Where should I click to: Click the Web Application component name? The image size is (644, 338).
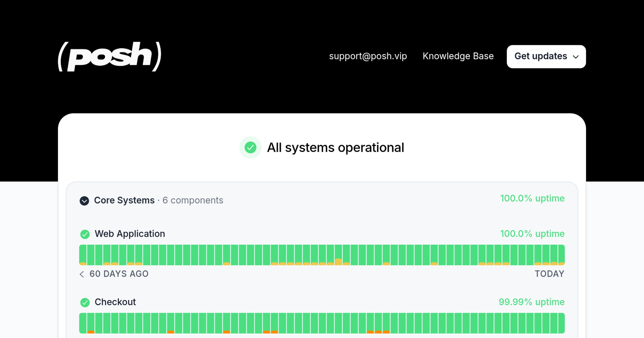click(130, 234)
